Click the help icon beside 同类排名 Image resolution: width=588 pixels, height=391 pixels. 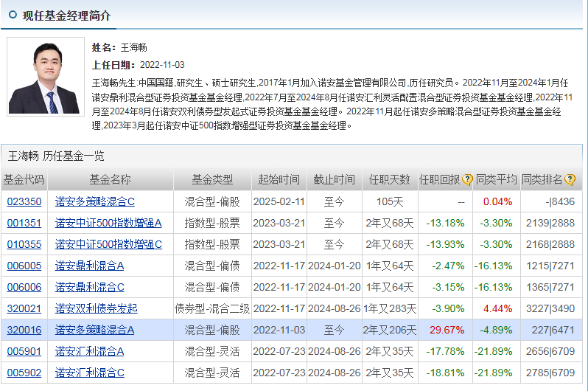570,179
